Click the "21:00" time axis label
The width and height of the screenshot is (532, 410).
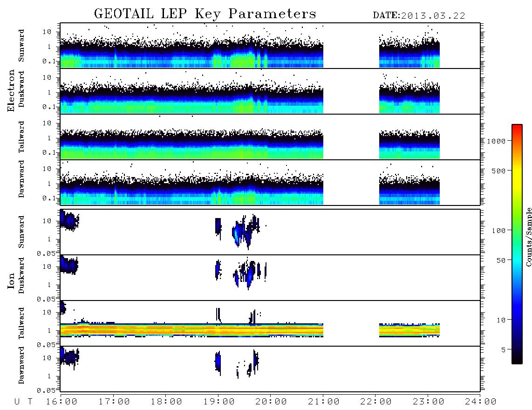coord(324,402)
